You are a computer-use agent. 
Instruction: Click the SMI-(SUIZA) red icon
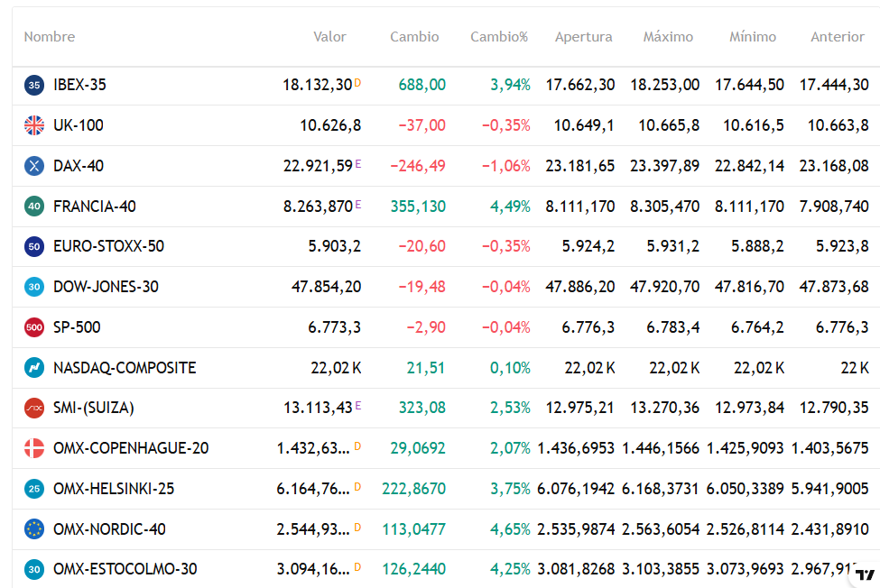[34, 408]
